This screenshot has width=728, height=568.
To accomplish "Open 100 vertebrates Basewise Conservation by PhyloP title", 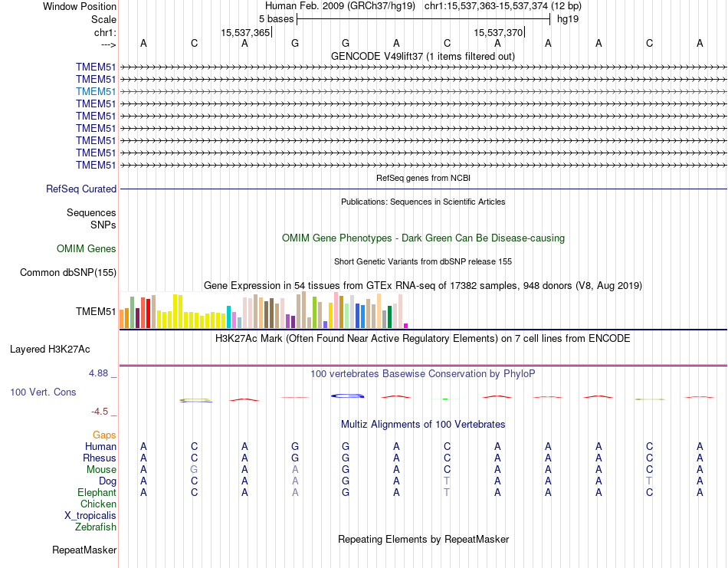I will click(422, 374).
